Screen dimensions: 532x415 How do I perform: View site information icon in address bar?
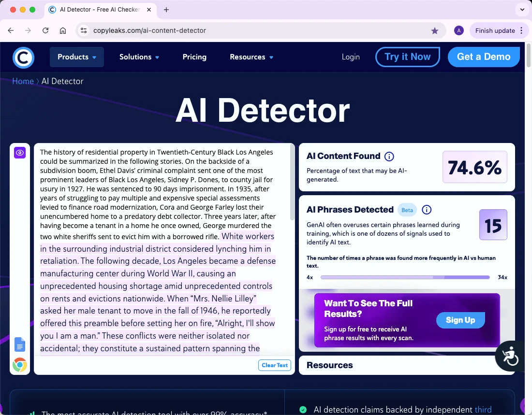tap(84, 30)
